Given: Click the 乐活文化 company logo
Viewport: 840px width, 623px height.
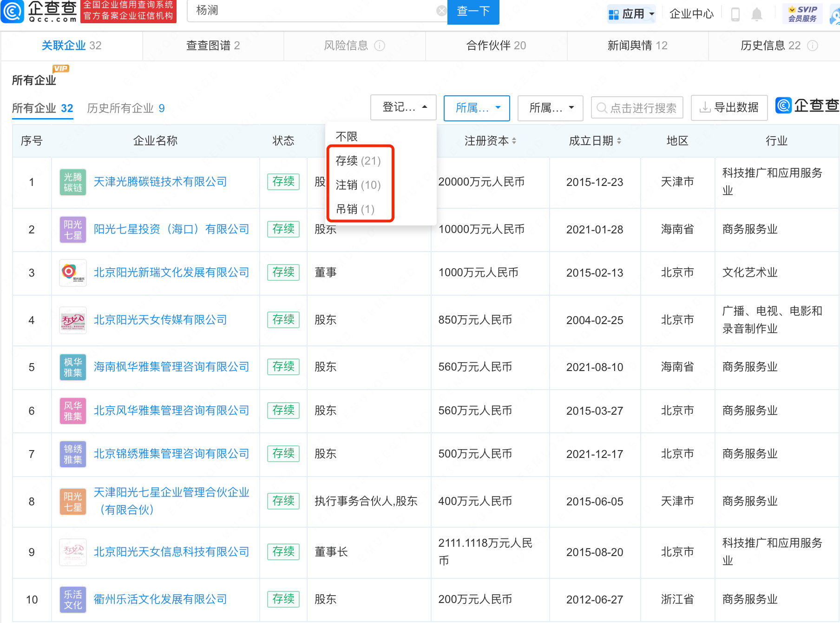Looking at the screenshot, I should coord(73,600).
